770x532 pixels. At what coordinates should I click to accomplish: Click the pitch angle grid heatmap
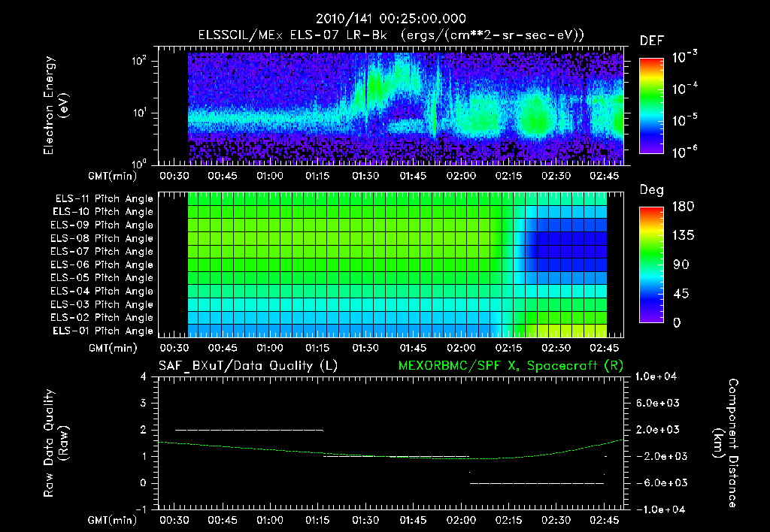click(x=397, y=264)
